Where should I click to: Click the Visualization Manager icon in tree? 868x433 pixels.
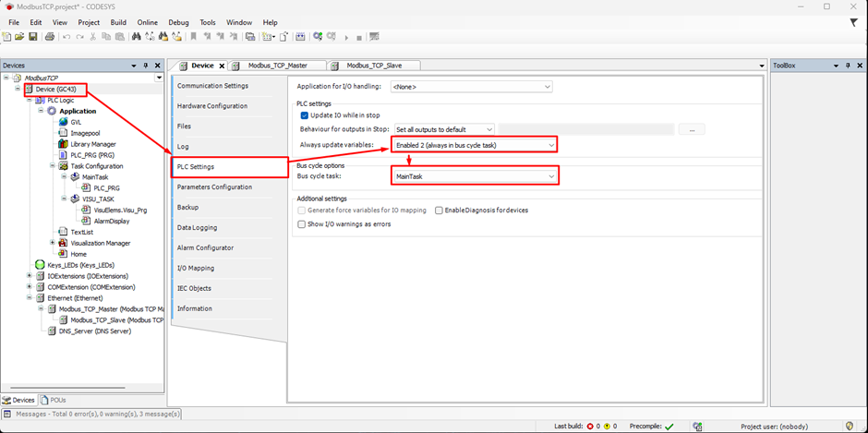tap(63, 243)
